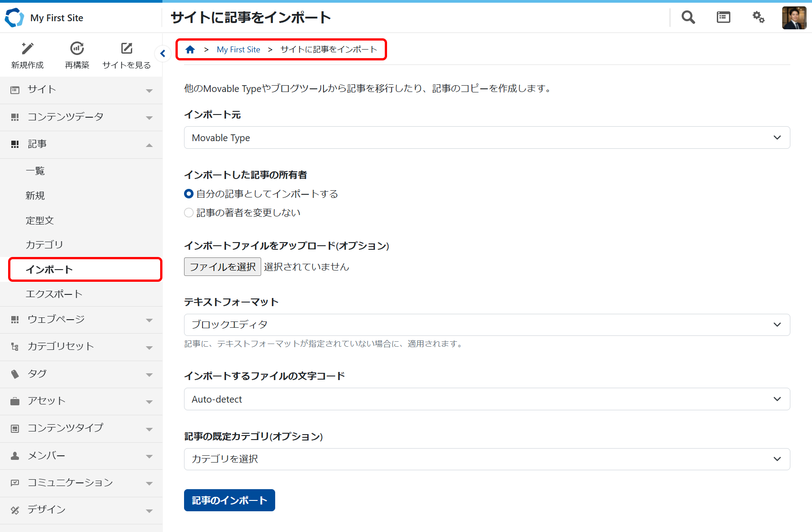Open the site list panel icon in header
Screen dimensions: 812x532
tap(723, 18)
